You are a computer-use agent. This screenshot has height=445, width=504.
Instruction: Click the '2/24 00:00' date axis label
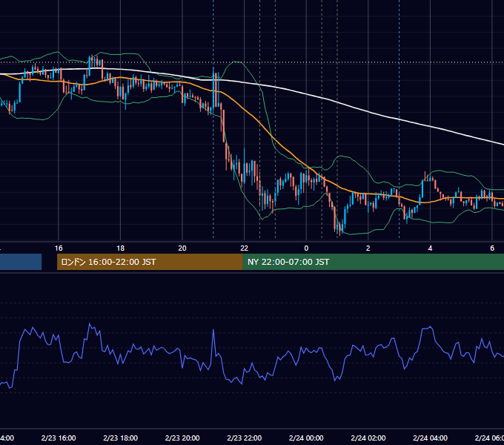(x=306, y=438)
